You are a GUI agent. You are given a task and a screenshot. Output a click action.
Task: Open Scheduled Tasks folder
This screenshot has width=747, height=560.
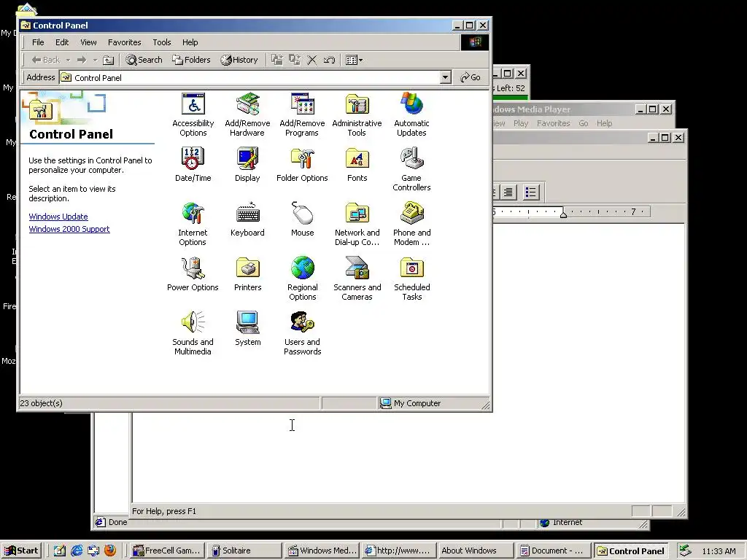click(411, 279)
